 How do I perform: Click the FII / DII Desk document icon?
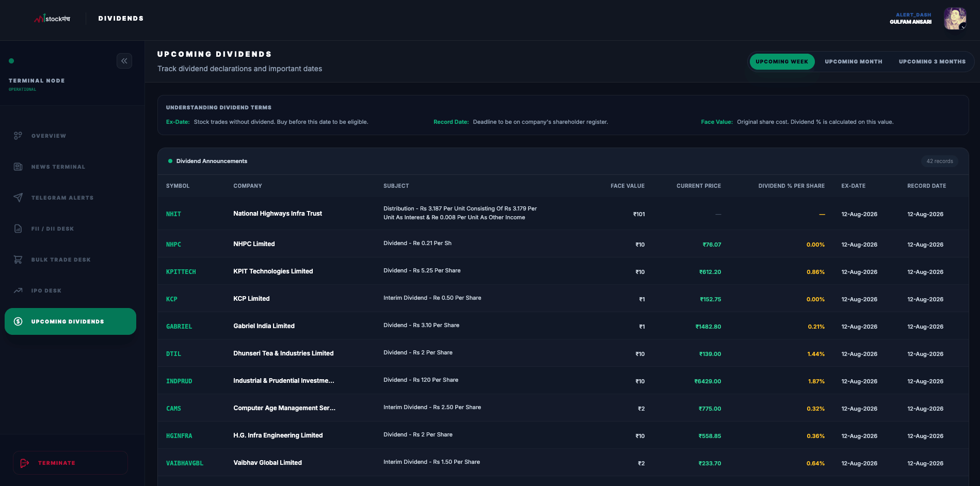pos(18,229)
